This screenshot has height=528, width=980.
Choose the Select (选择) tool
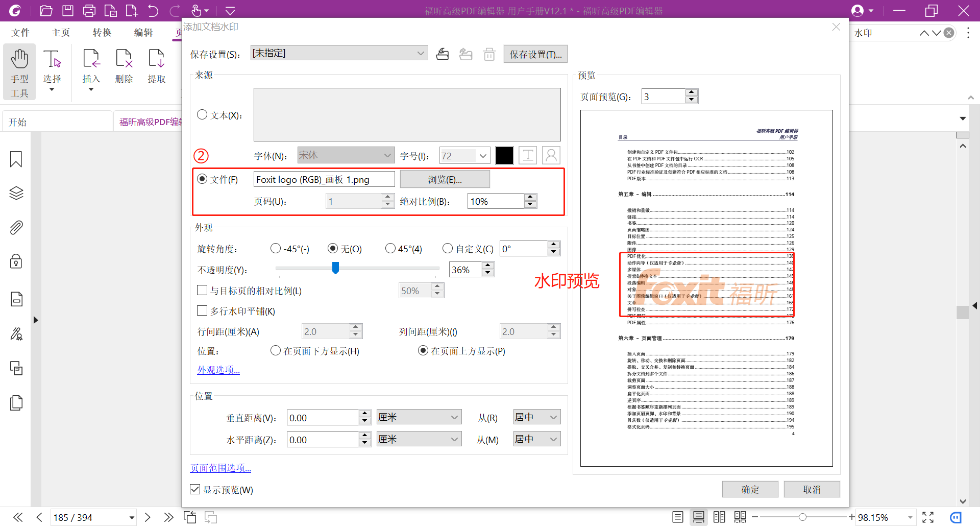click(x=52, y=70)
